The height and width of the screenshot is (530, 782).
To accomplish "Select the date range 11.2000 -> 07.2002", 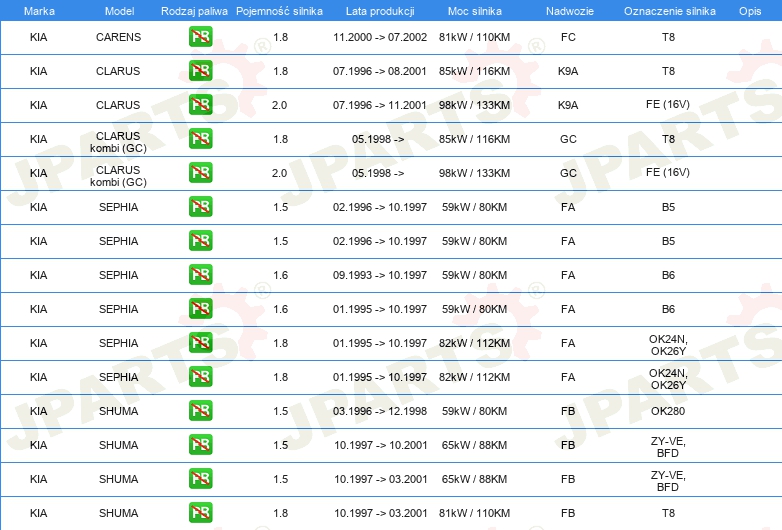I will click(x=380, y=37).
